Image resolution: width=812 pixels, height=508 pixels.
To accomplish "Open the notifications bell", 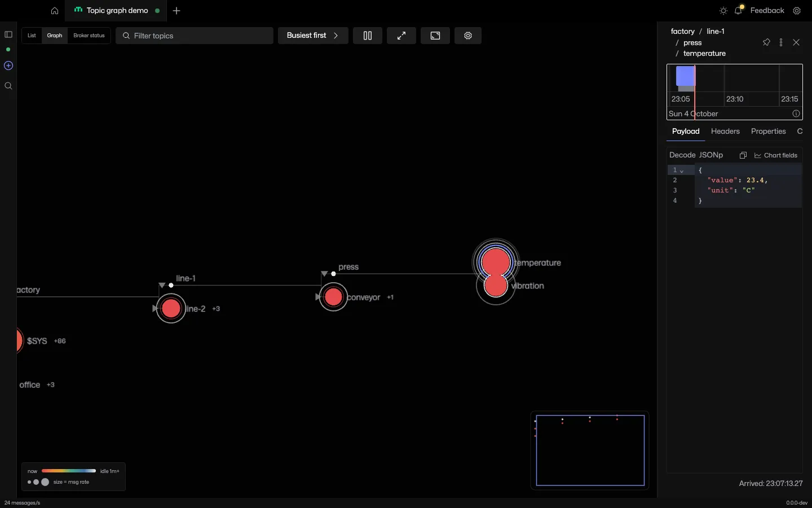I will point(739,10).
